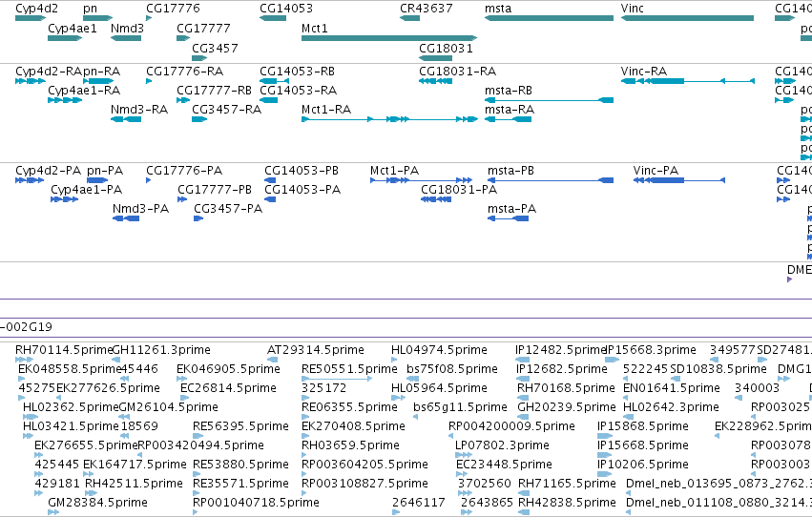Click the EC23448.5prime EST label
Screen dimensions: 812x517
click(x=505, y=465)
